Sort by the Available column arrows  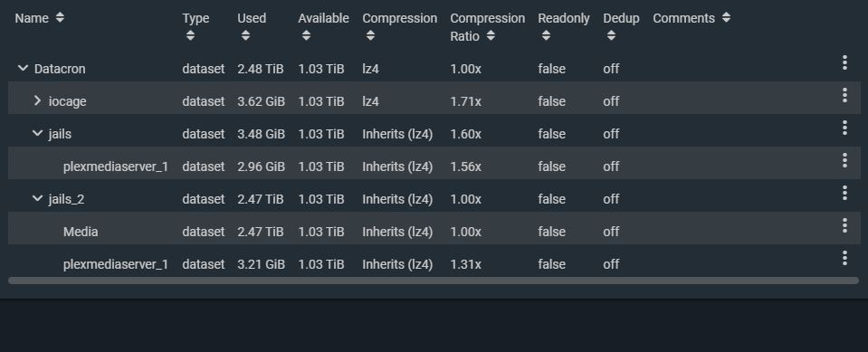(x=306, y=35)
